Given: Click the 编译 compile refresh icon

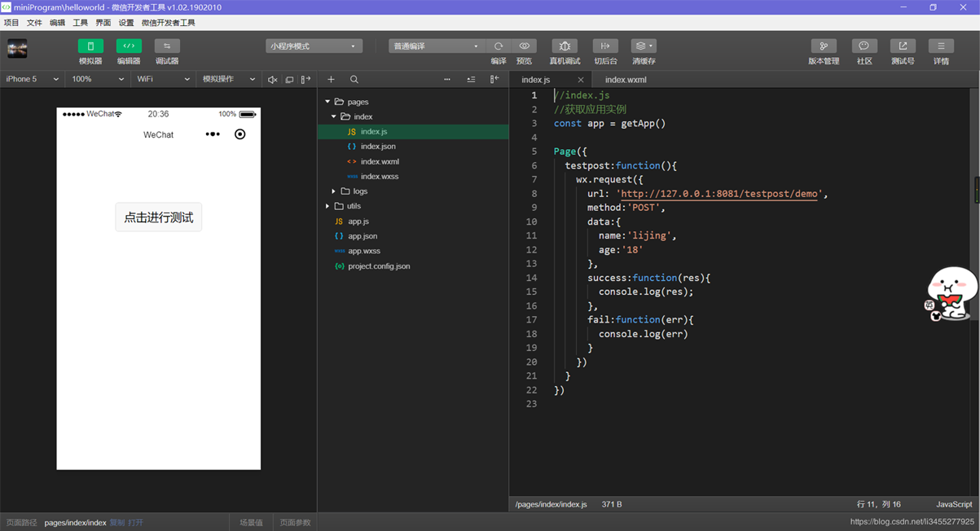Looking at the screenshot, I should [499, 46].
